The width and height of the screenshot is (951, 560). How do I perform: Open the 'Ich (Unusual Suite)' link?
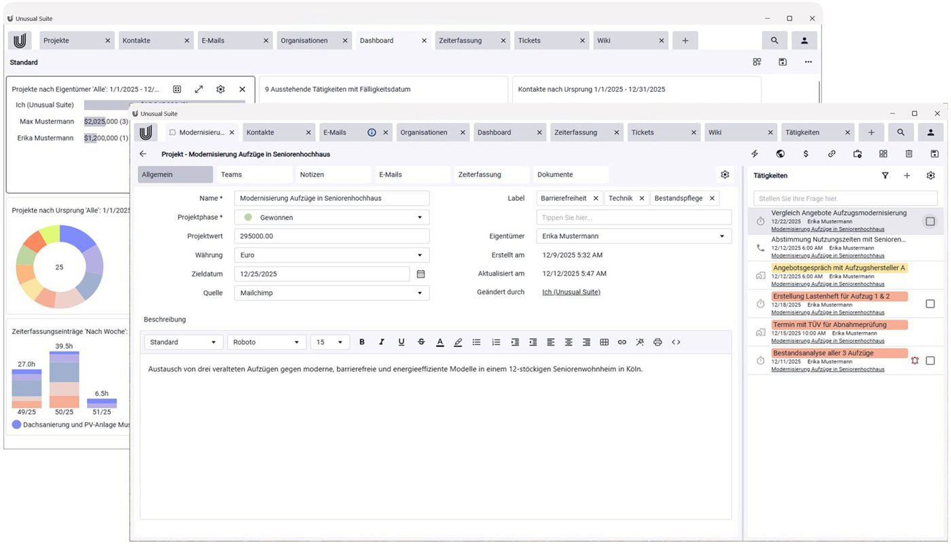(x=571, y=293)
